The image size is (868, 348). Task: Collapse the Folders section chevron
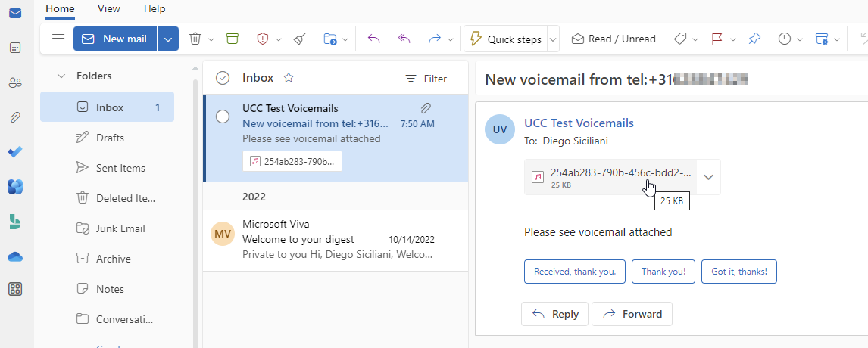point(61,76)
